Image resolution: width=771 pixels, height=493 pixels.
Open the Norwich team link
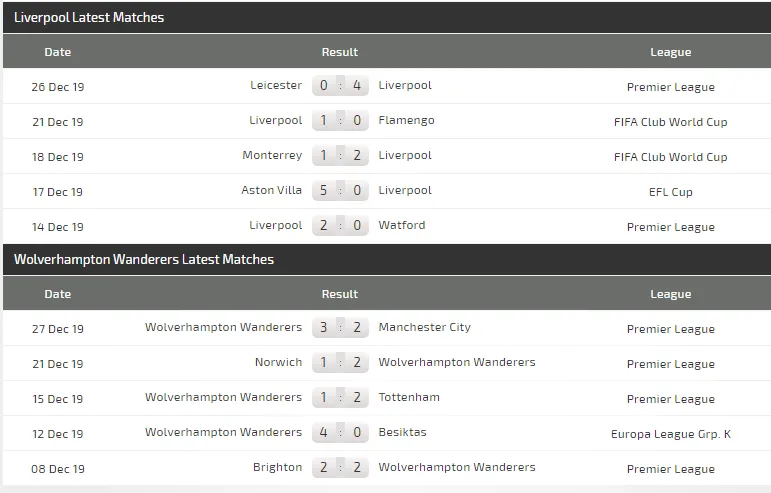click(x=278, y=362)
